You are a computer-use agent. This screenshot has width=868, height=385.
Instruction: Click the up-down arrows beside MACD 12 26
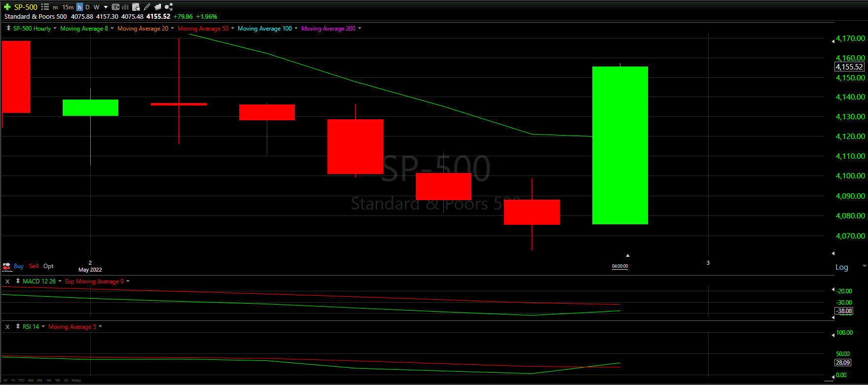click(18, 281)
